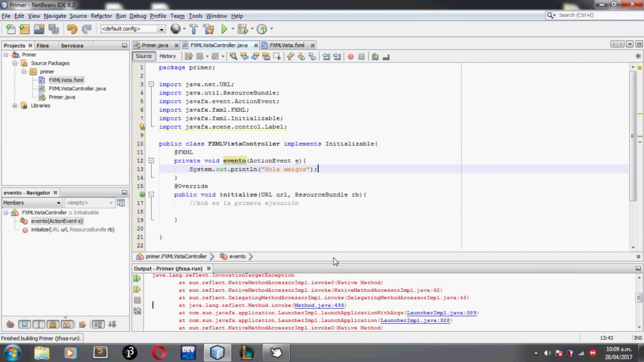
Task: Toggle Sort by Name in Navigator
Action: click(98, 324)
